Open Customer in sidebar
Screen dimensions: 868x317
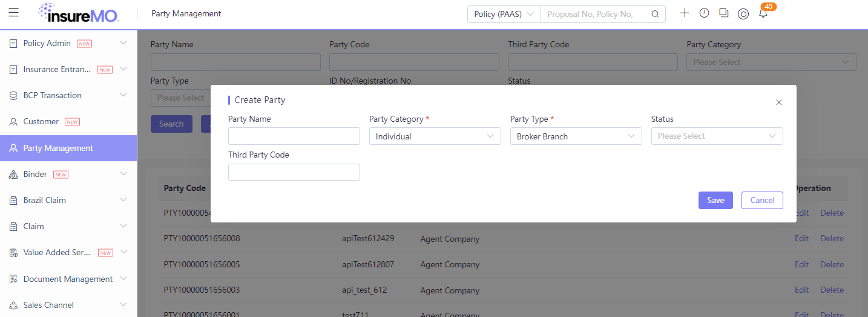tap(68, 122)
